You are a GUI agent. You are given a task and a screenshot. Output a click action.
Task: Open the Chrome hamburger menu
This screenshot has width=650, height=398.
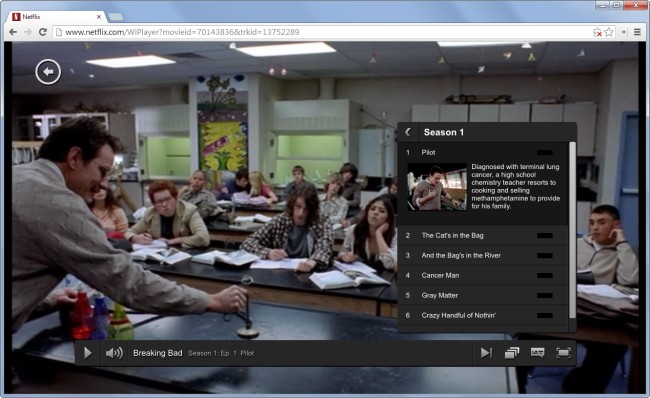tap(638, 32)
